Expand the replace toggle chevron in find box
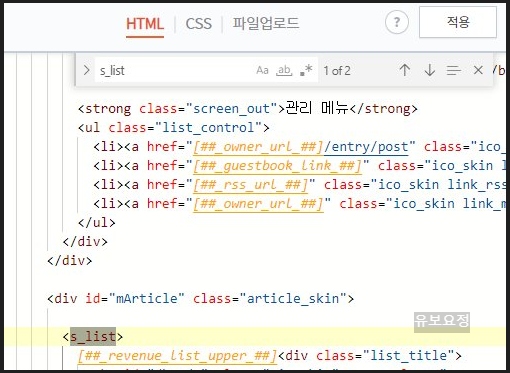This screenshot has width=510, height=373. (87, 70)
